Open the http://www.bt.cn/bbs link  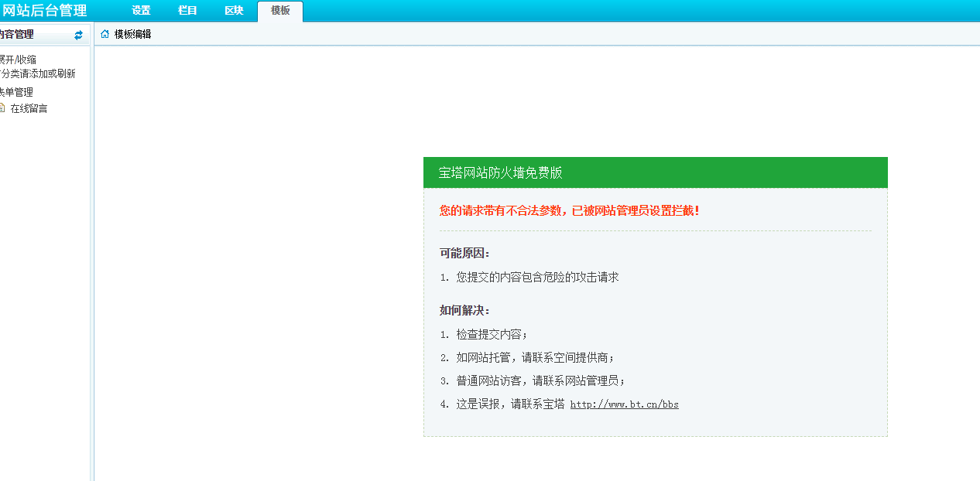coord(625,404)
